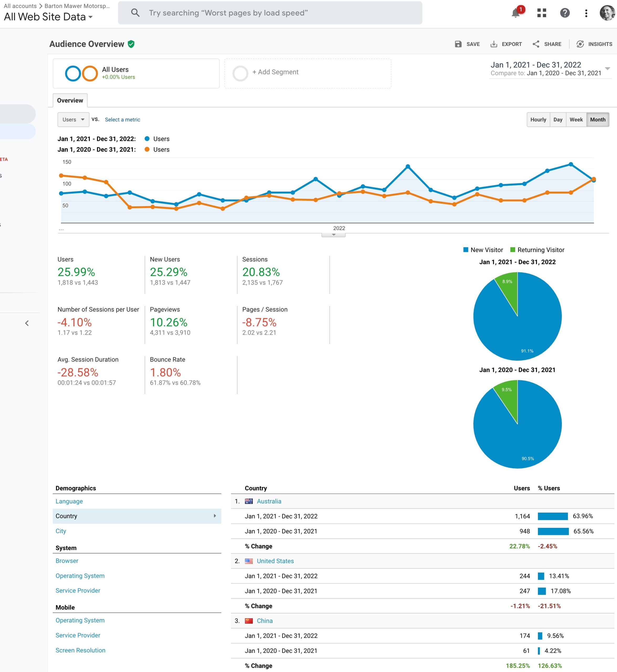The width and height of the screenshot is (617, 672).
Task: Open Screen Resolution mobile report
Action: (x=81, y=650)
